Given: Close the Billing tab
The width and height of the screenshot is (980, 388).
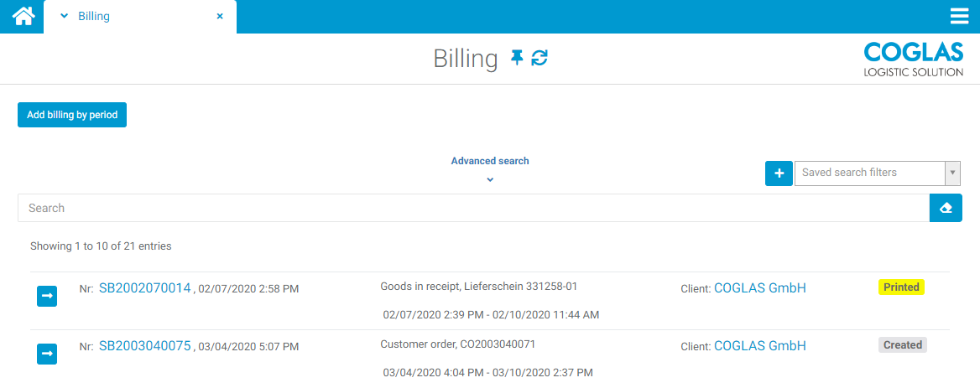Looking at the screenshot, I should click(x=220, y=16).
